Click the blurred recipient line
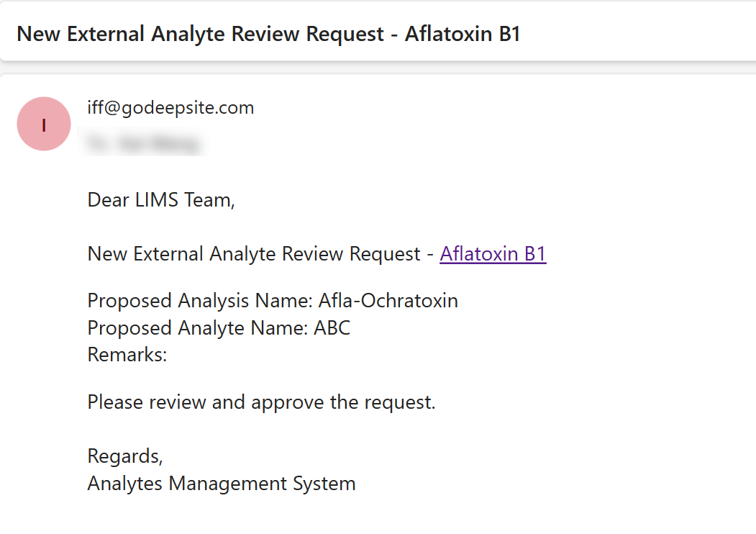The height and width of the screenshot is (534, 756). [x=142, y=144]
